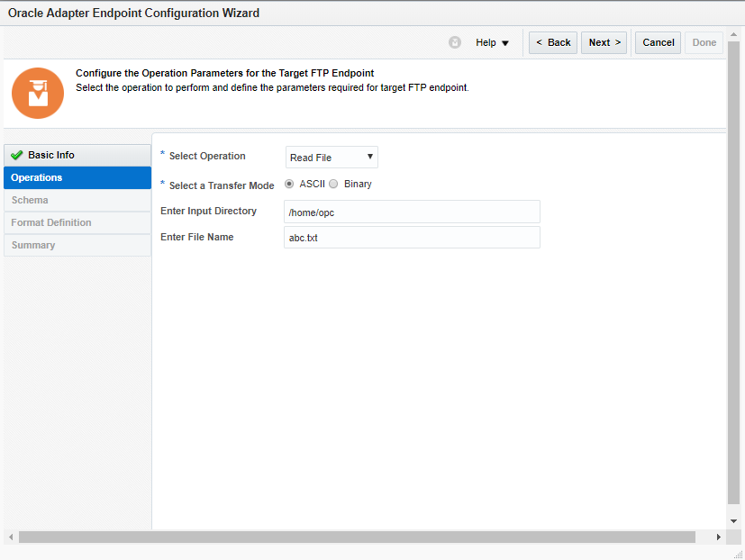This screenshot has width=745, height=560.
Task: Click the green checkmark beside Basic Info
Action: 16,155
